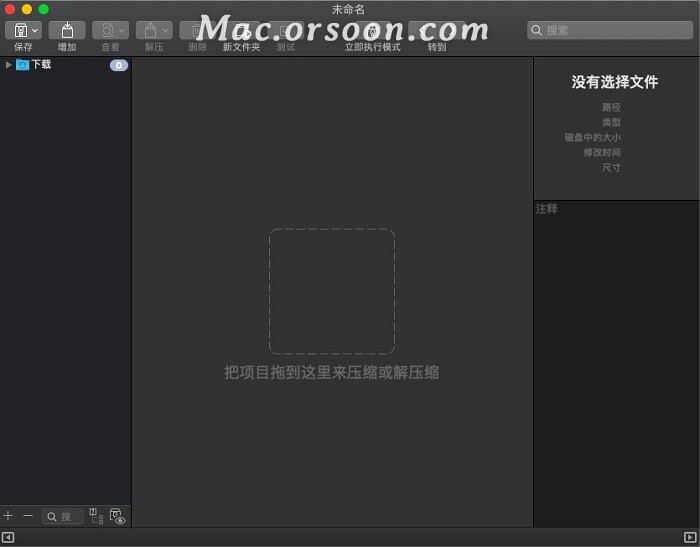The width and height of the screenshot is (700, 547).
Task: Click the 路径 info label
Action: [611, 107]
